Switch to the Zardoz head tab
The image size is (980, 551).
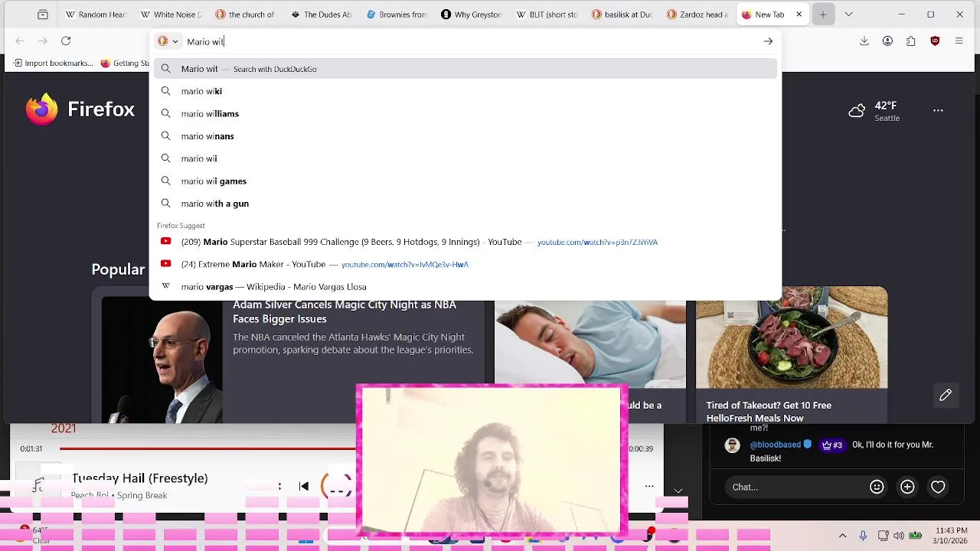pos(696,15)
